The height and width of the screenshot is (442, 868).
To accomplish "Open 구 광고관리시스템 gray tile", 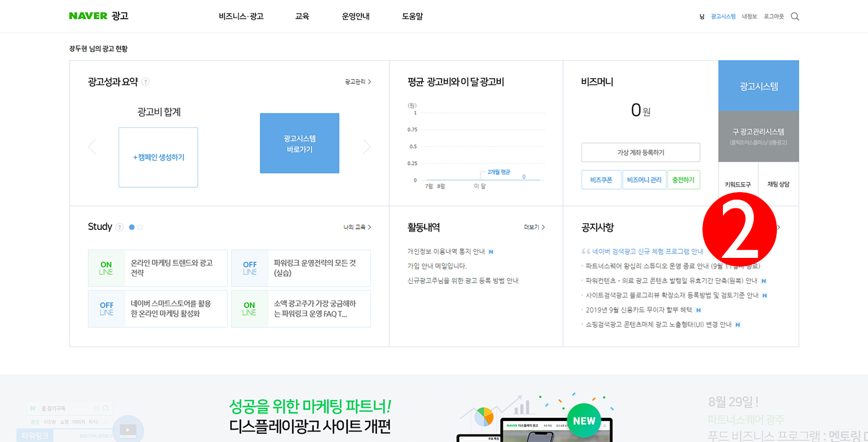I will (759, 136).
